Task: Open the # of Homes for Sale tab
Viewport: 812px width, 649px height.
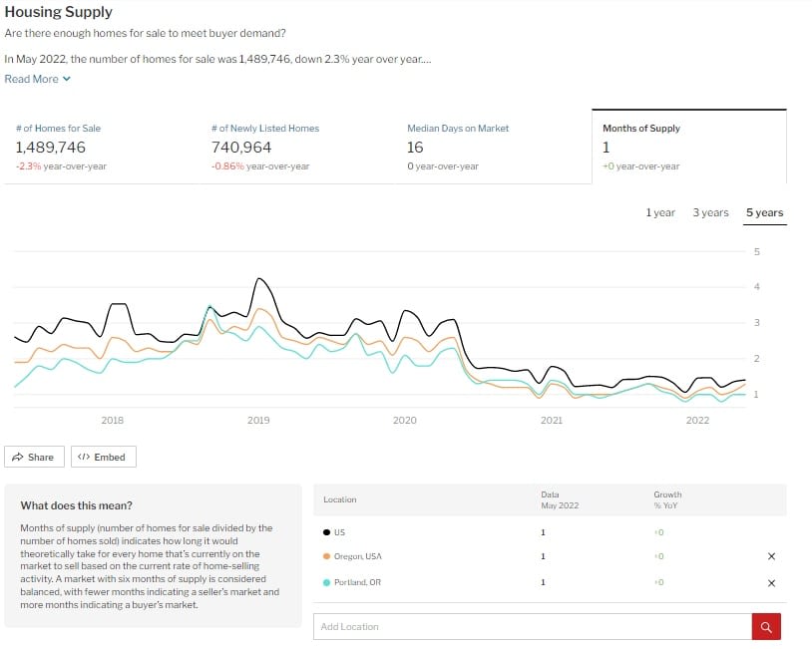Action: [58, 146]
